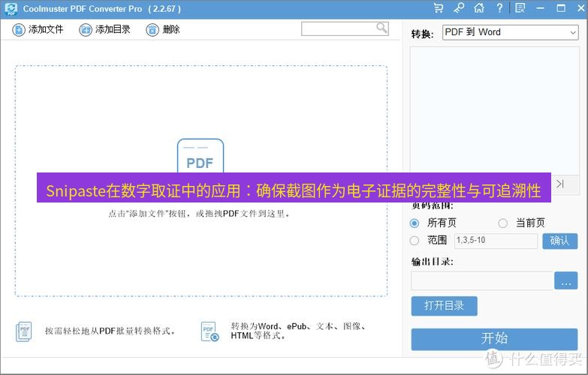Select the 所有页 (all pages) radio button
The height and width of the screenshot is (375, 588).
pyautogui.click(x=415, y=223)
